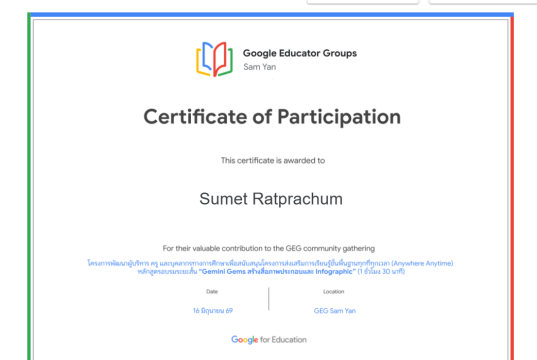Click the 'Certificate of Participation' title
The height and width of the screenshot is (360, 537).
coord(272,117)
